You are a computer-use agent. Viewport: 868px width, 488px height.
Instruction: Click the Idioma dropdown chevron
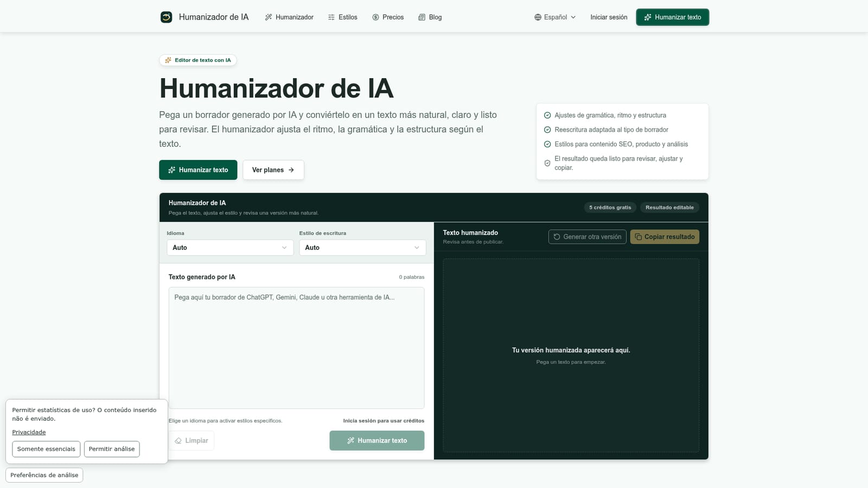[284, 248]
